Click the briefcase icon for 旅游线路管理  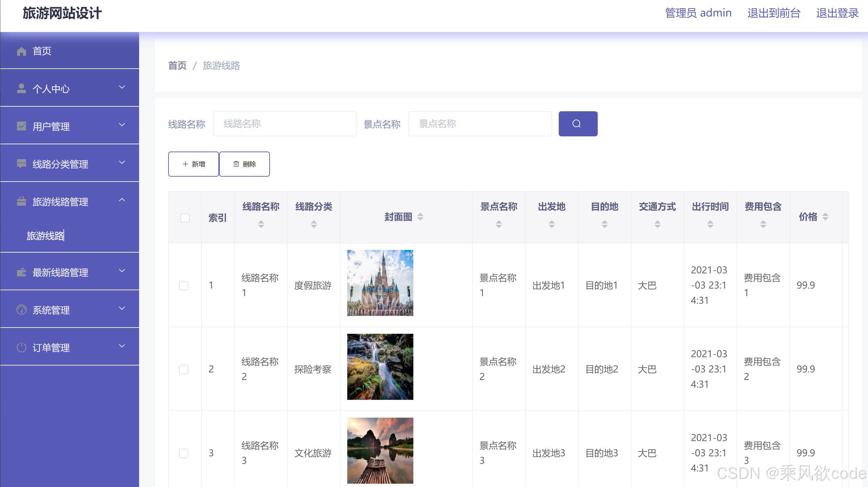(21, 201)
